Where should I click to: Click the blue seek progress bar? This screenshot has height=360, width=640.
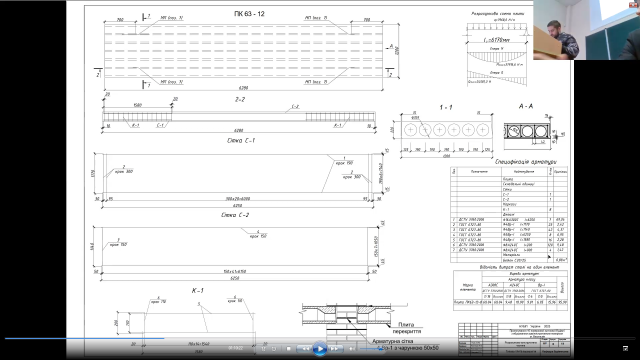pos(84,338)
